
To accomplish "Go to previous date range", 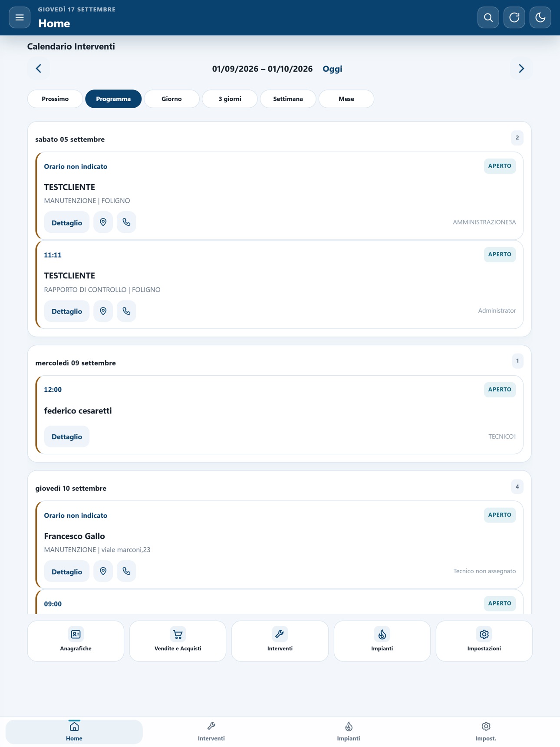I will pos(39,69).
